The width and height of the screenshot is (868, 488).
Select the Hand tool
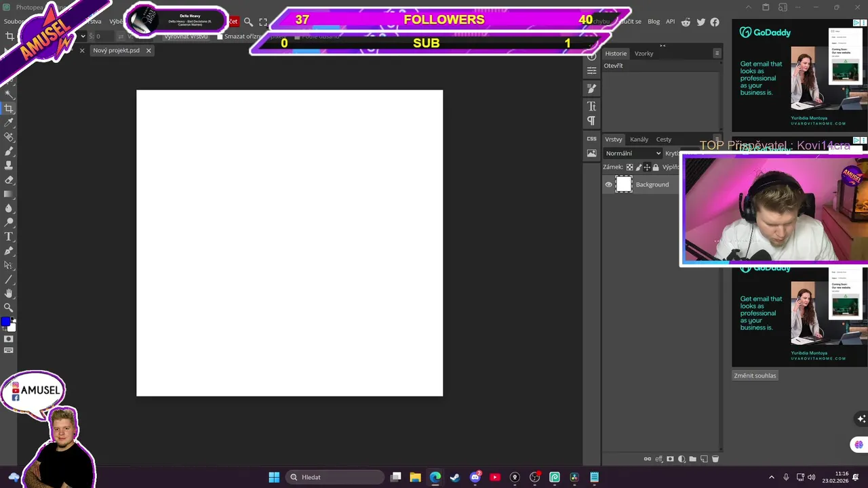click(x=9, y=293)
